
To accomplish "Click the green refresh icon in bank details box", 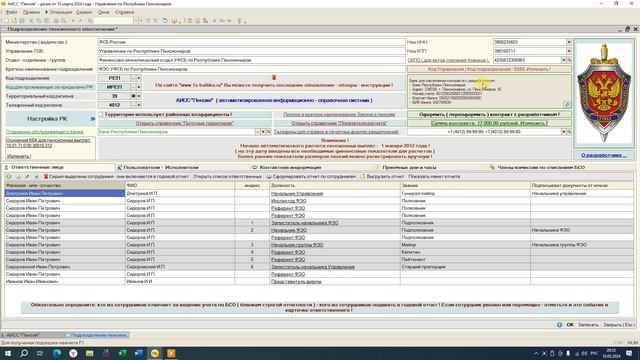I will (x=567, y=105).
